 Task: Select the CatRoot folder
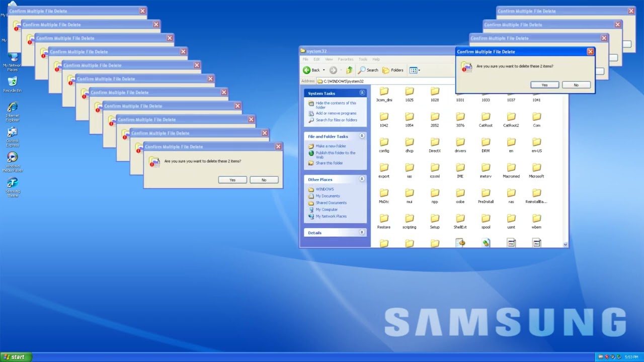tap(486, 120)
